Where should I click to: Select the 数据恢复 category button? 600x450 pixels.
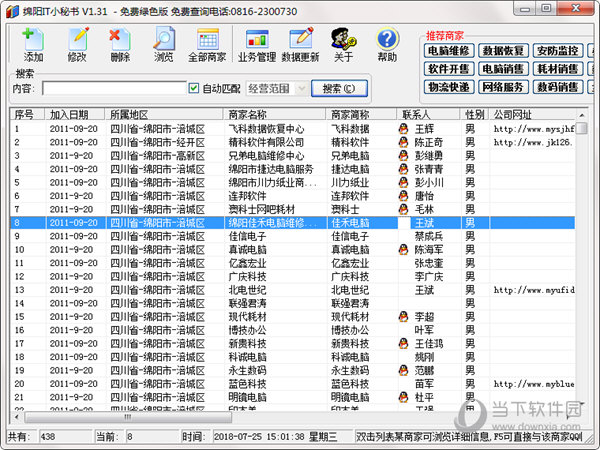(x=503, y=50)
